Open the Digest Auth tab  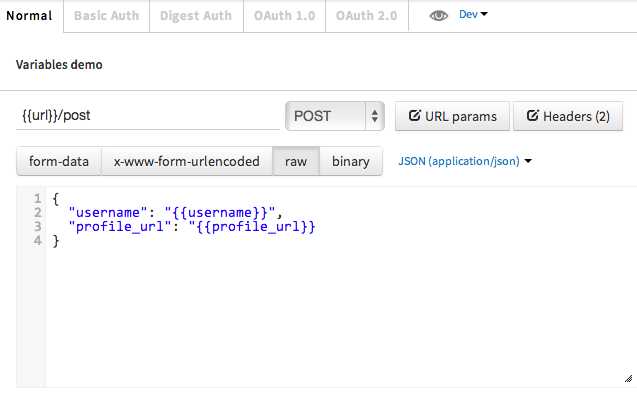(x=196, y=16)
